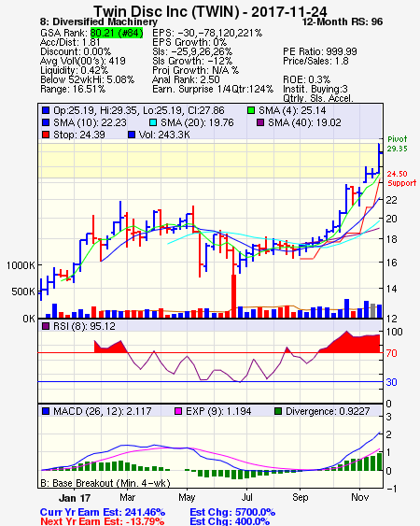Click the green Divergence legend swatch
This screenshot has width=420, height=526.
click(x=278, y=411)
